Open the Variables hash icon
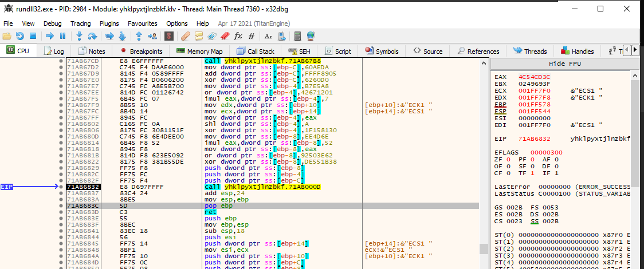This screenshot has height=269, width=644. tap(252, 36)
